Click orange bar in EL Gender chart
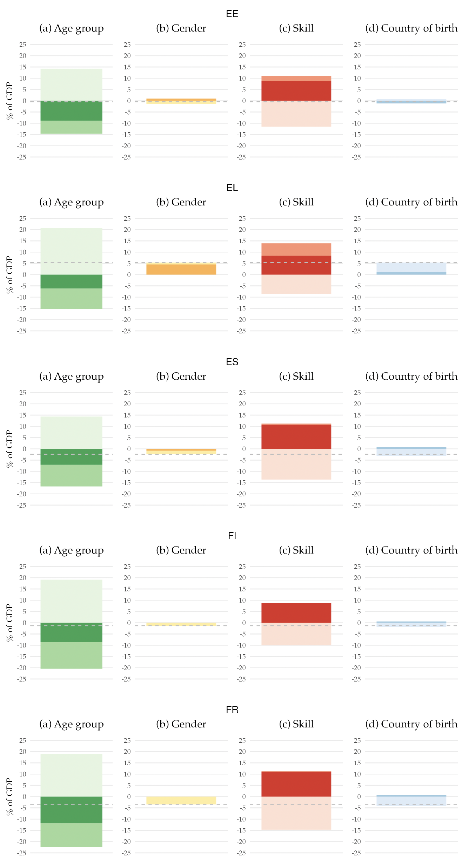The height and width of the screenshot is (868, 475). click(x=181, y=269)
